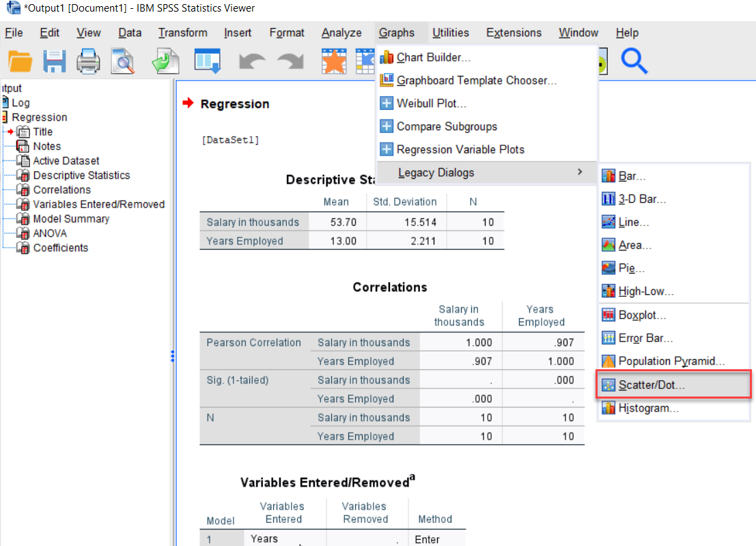Select Log in the outline pane
This screenshot has width=756, height=546.
coord(20,102)
